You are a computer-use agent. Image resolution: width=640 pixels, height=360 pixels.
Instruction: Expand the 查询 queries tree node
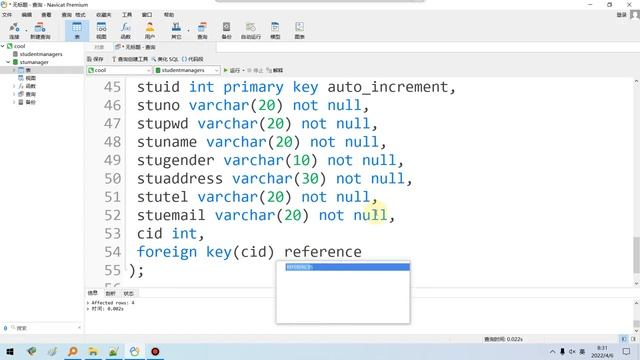(x=14, y=94)
